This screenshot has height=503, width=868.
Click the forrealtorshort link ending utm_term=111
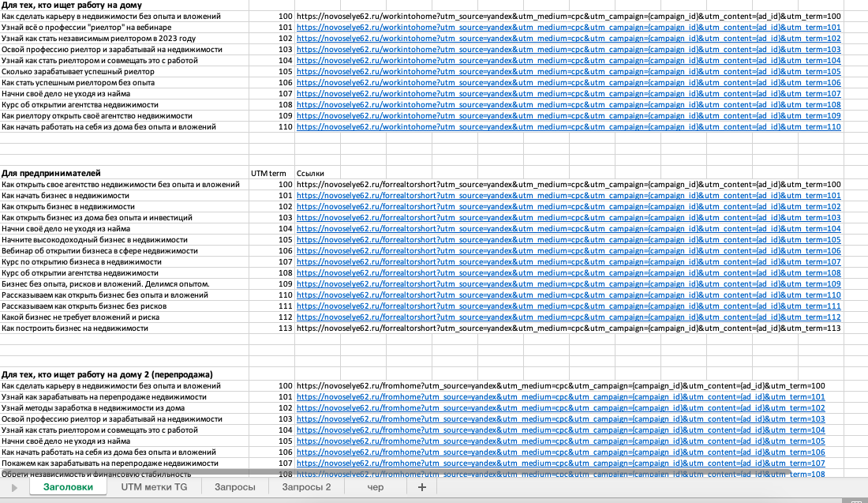tap(568, 306)
